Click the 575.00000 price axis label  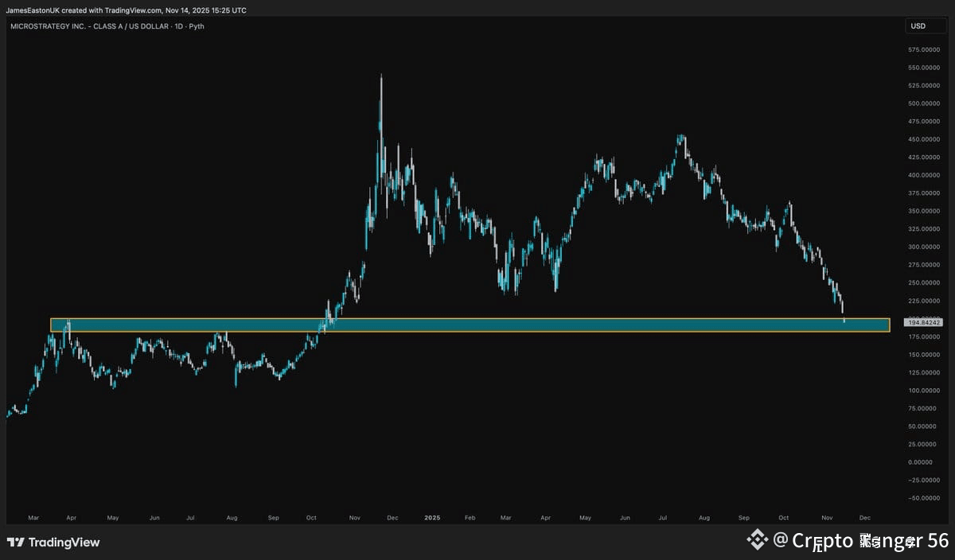[x=925, y=49]
